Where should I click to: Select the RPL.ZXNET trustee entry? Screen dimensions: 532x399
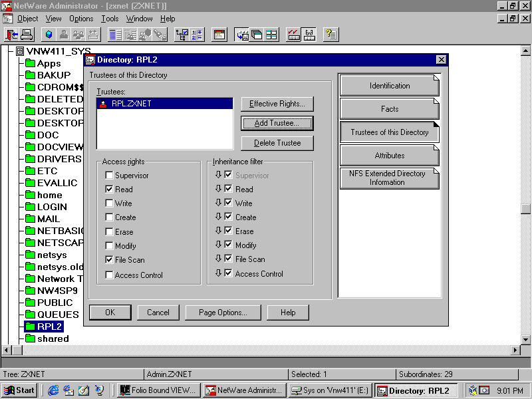pyautogui.click(x=165, y=104)
